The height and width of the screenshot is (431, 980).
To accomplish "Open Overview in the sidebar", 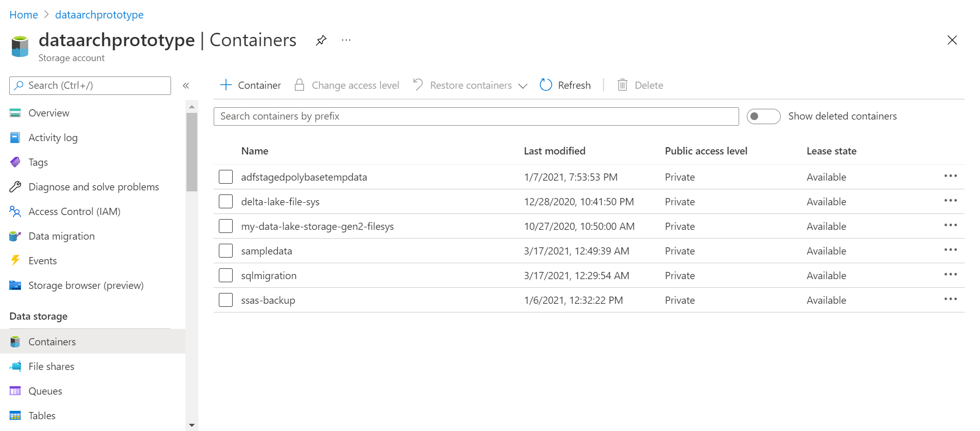I will click(49, 113).
